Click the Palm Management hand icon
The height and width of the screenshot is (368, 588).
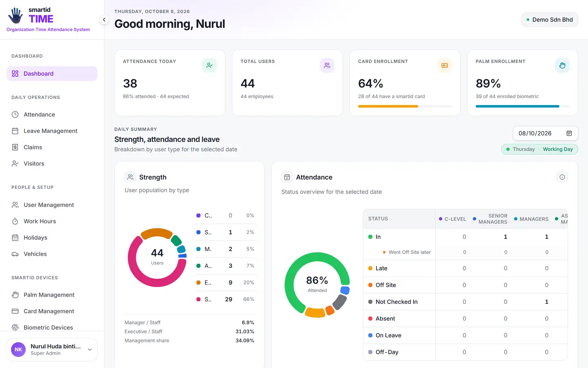tap(15, 295)
